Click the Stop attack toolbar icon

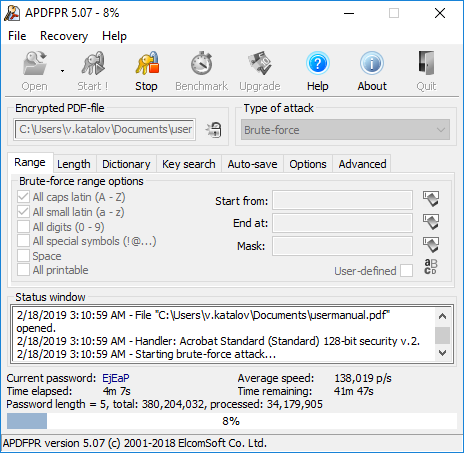coord(147,63)
